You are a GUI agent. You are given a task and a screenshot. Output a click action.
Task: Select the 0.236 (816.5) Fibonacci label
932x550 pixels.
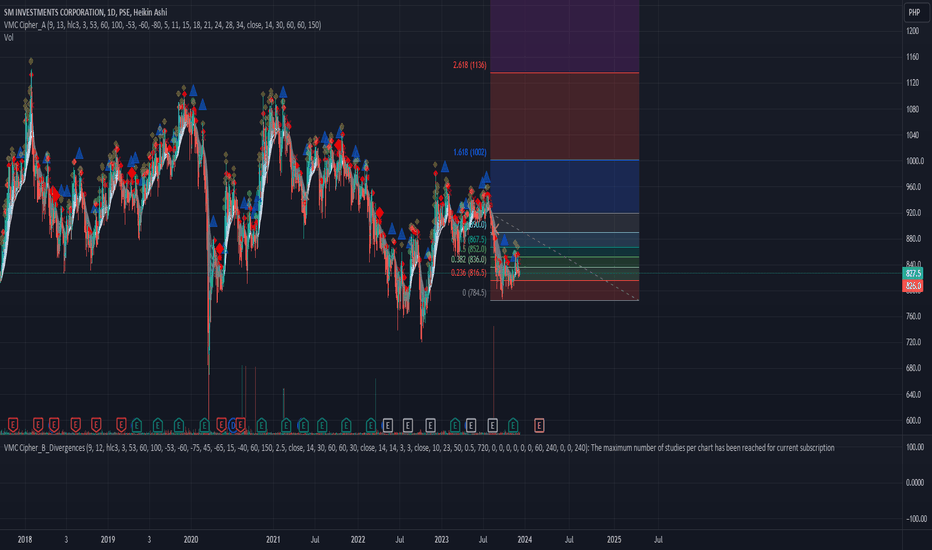click(468, 272)
